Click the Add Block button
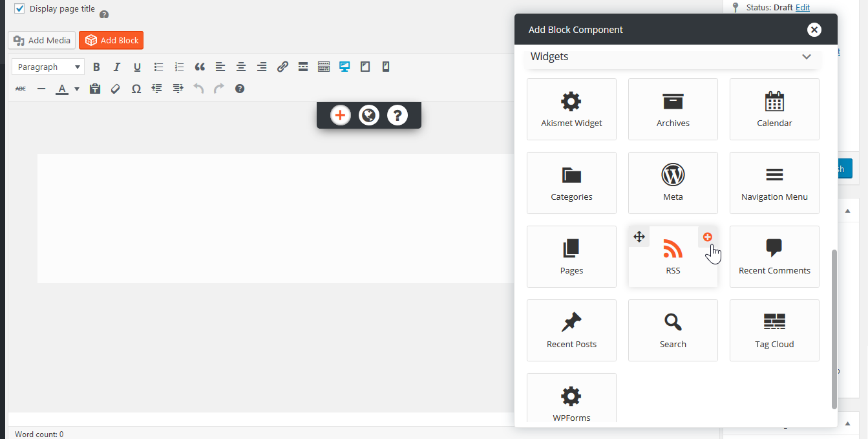This screenshot has height=439, width=868. [111, 40]
